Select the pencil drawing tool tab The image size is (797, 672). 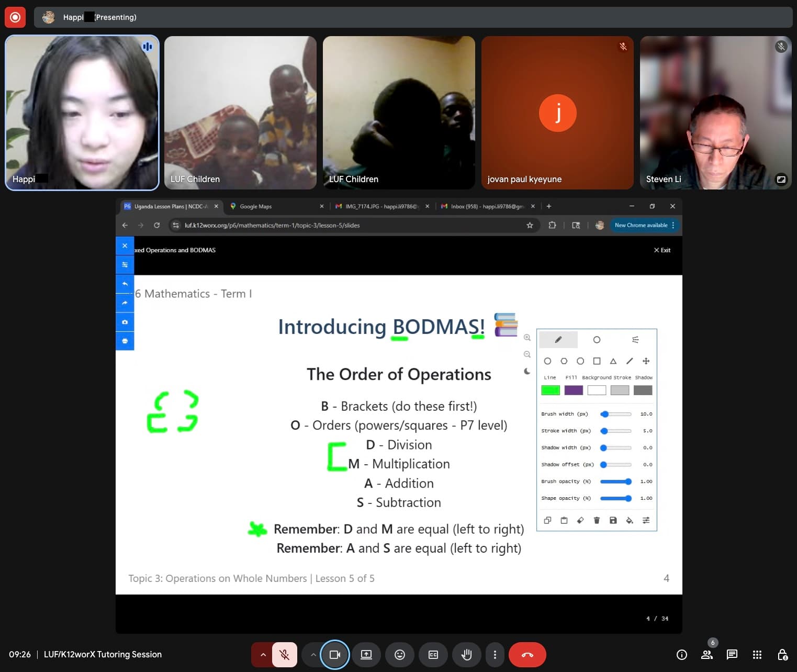[558, 340]
